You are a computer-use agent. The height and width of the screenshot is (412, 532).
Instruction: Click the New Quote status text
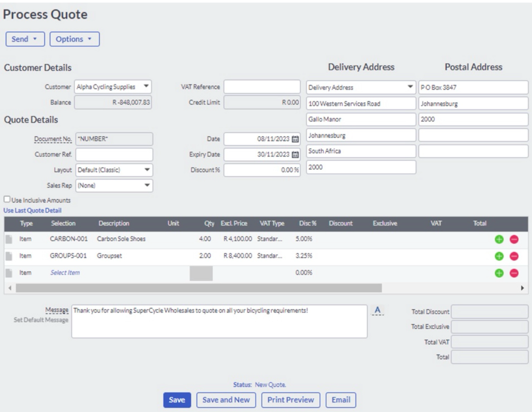click(270, 385)
